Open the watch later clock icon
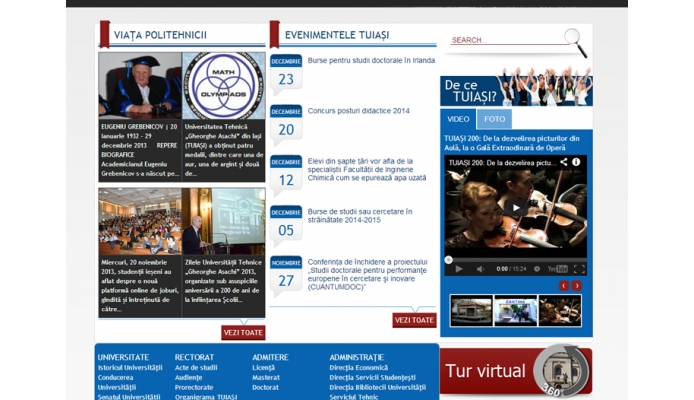The width and height of the screenshot is (694, 400). pos(537,269)
